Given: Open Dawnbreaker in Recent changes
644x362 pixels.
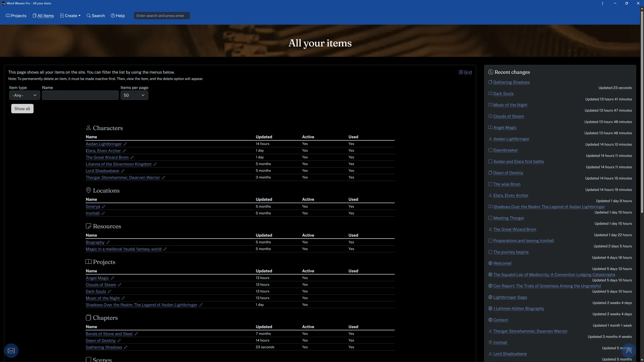Looking at the screenshot, I should point(505,150).
